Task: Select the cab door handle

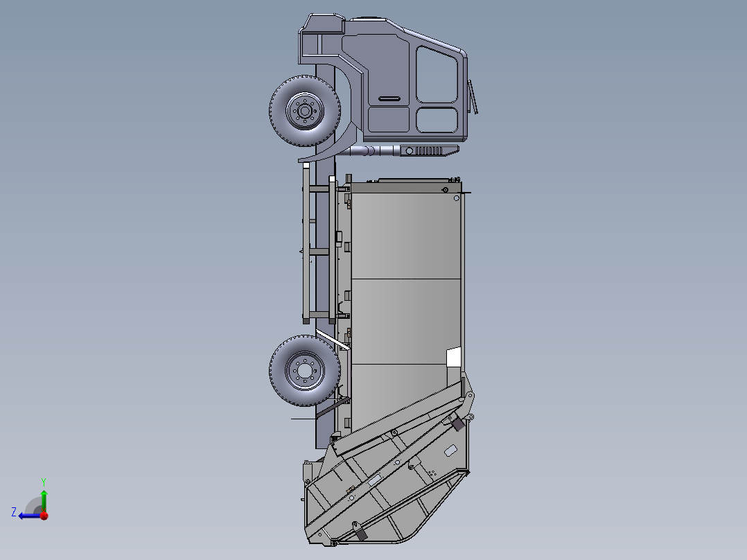Action: [389, 98]
